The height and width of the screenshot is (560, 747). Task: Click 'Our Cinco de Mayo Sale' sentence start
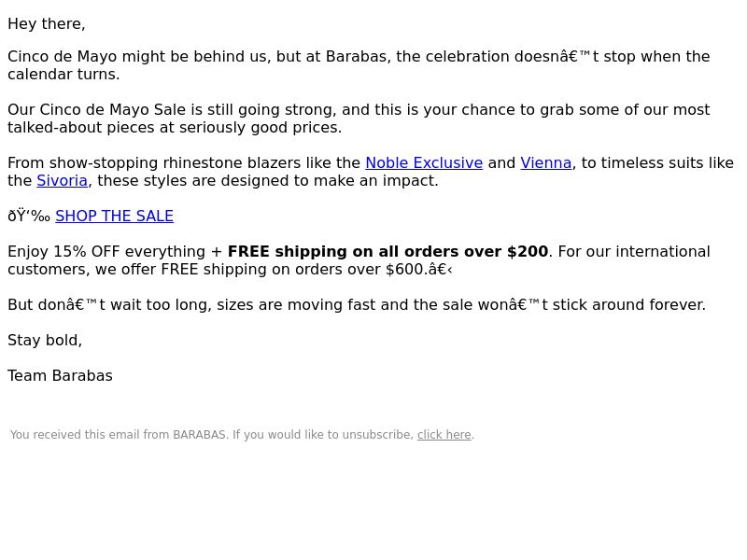pyautogui.click(x=97, y=110)
